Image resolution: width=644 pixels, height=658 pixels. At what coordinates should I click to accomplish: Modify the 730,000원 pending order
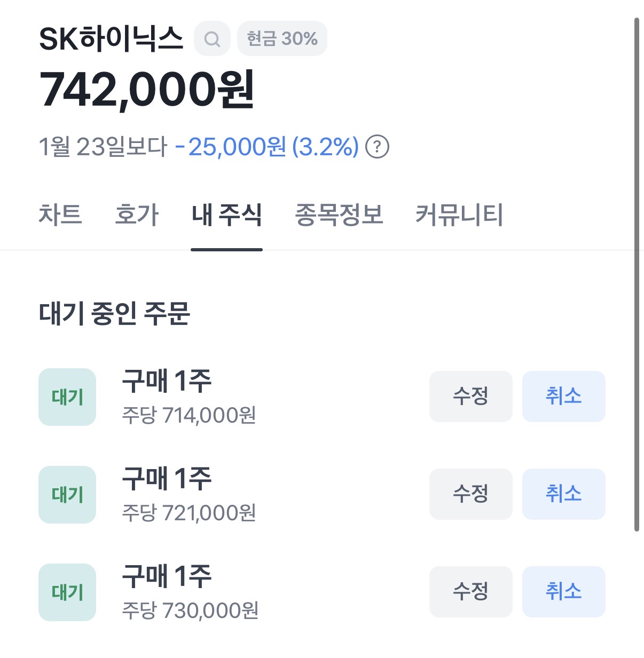pos(470,592)
